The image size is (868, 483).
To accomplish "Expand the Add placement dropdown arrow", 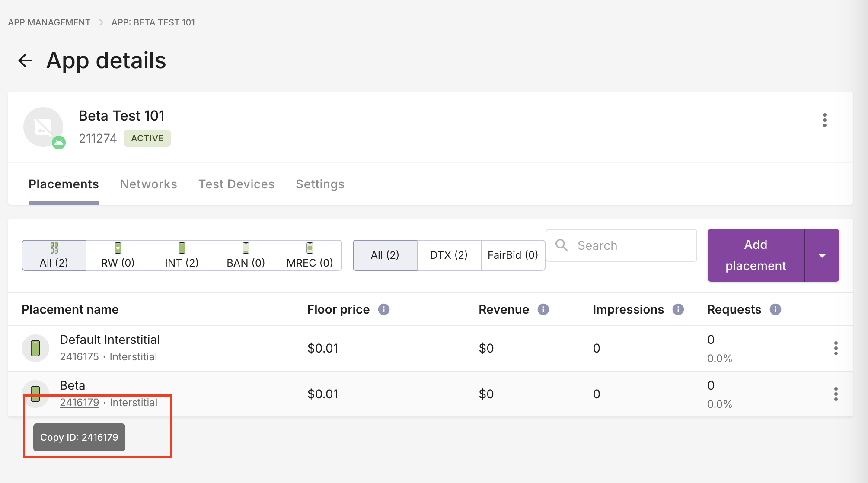I will [x=822, y=255].
